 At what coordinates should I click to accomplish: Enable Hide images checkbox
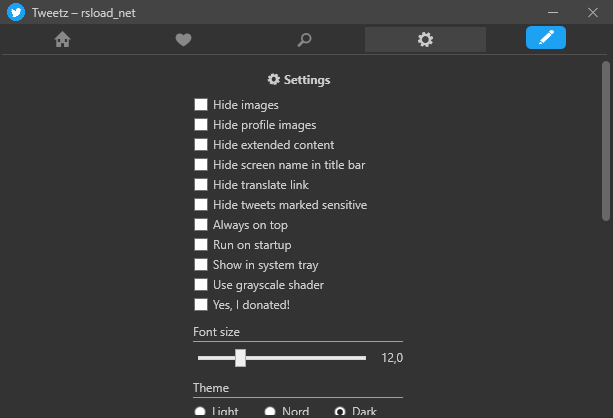click(x=201, y=104)
